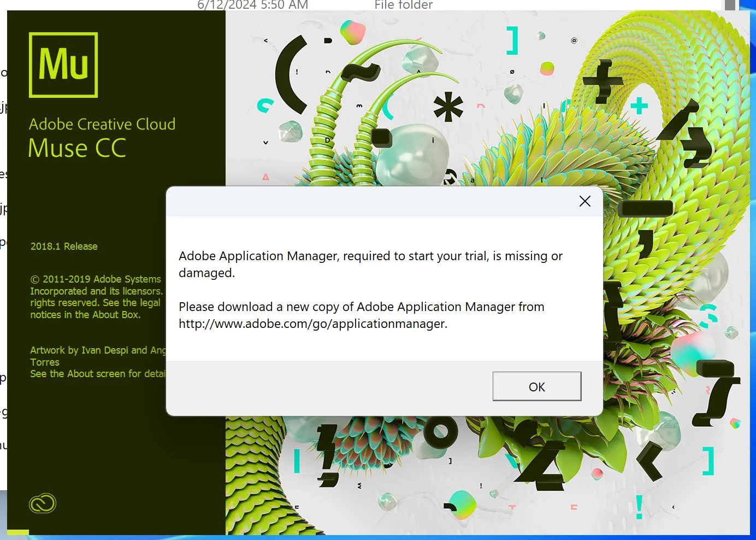Close the error dialog with the X button

point(584,201)
